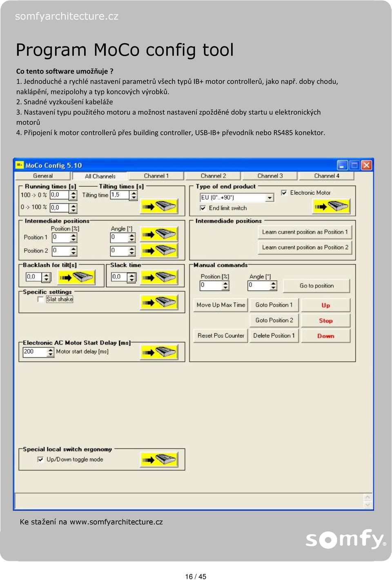Click Learn current position as Position 2
The width and height of the screenshot is (392, 580).
click(x=305, y=248)
